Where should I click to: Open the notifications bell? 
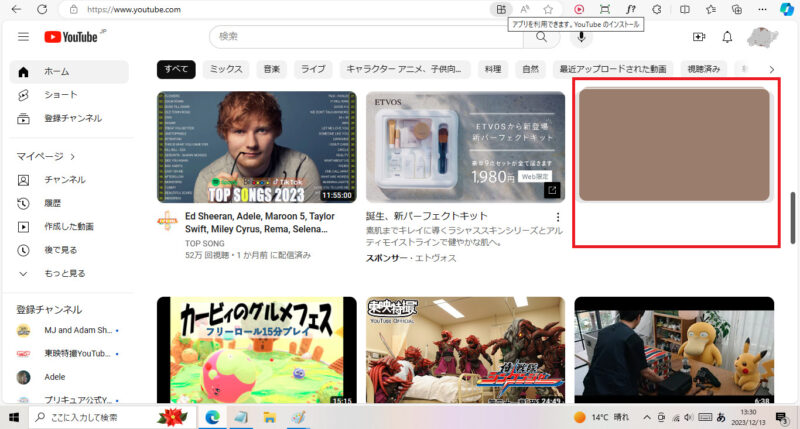click(727, 37)
